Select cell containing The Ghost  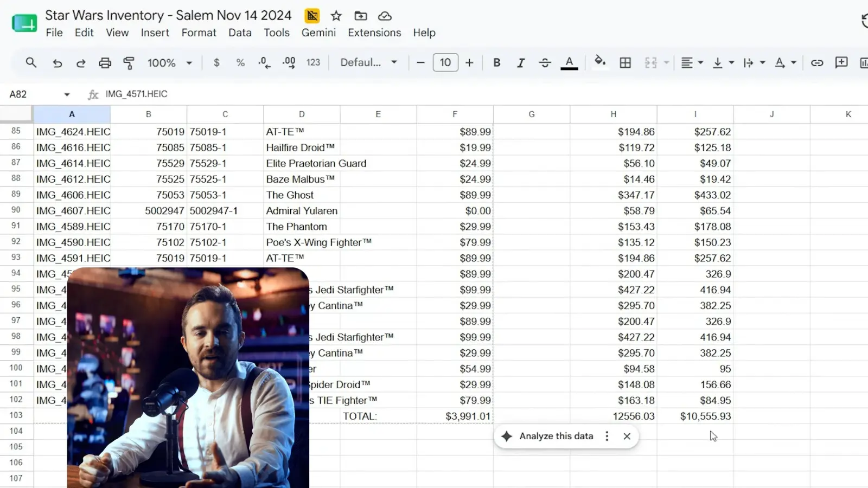tap(302, 195)
